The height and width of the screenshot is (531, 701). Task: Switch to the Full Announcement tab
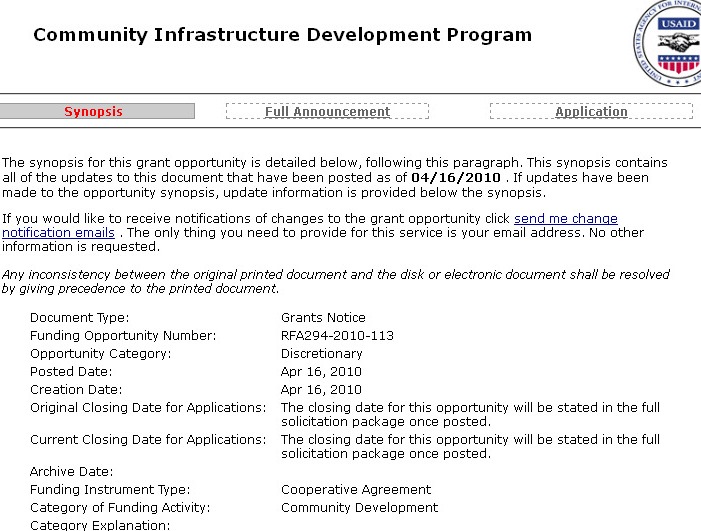327,112
